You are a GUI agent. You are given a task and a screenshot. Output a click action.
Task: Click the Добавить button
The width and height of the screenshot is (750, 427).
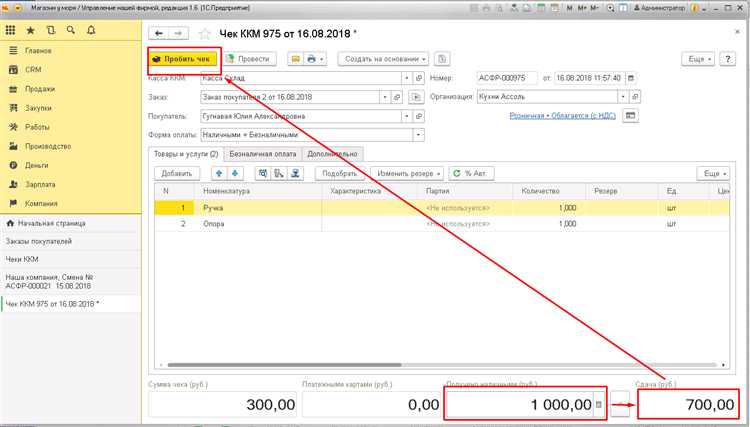click(176, 174)
